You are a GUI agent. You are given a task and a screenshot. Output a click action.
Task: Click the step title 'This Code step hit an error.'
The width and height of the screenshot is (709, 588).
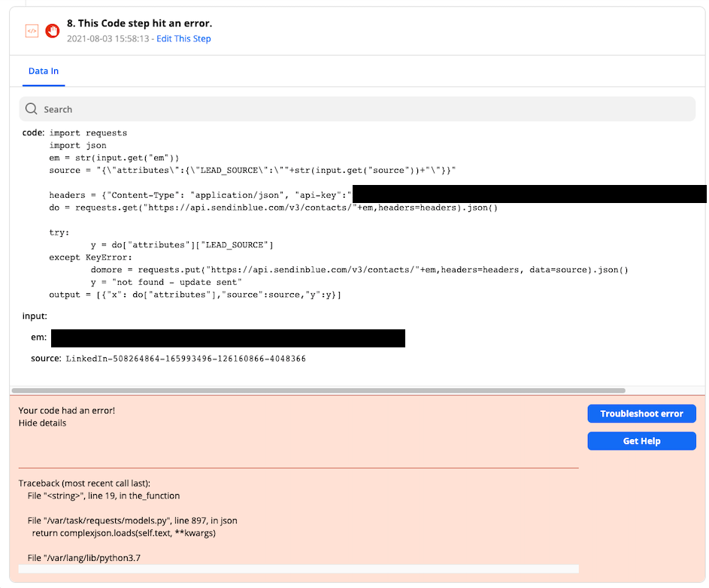[x=139, y=23]
